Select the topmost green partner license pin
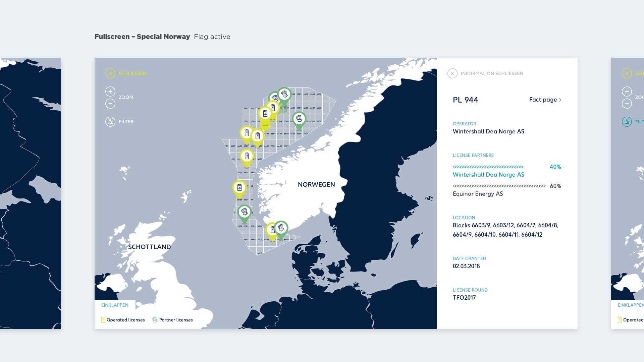The width and height of the screenshot is (644, 362). (x=284, y=95)
